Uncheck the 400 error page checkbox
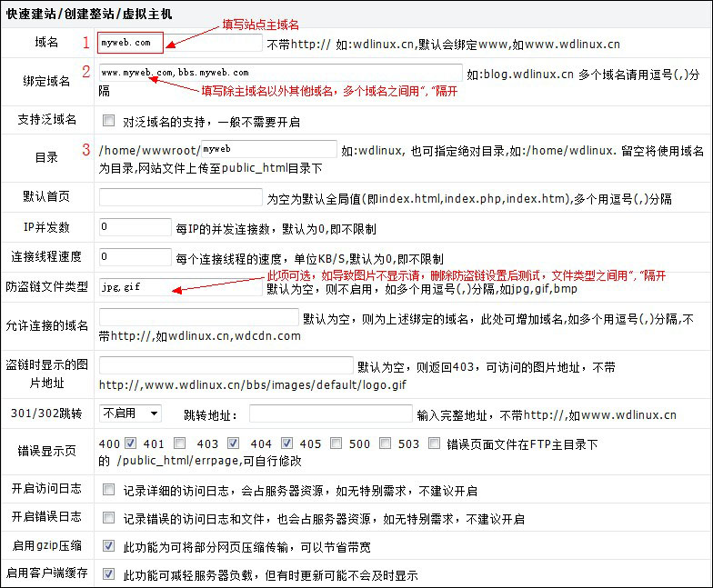This screenshot has height=588, width=713. click(x=130, y=443)
